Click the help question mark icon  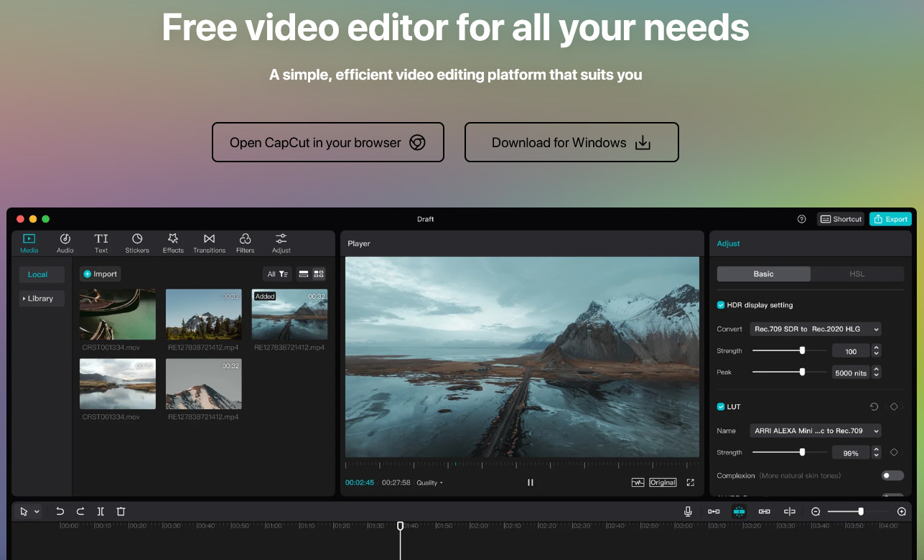[802, 219]
